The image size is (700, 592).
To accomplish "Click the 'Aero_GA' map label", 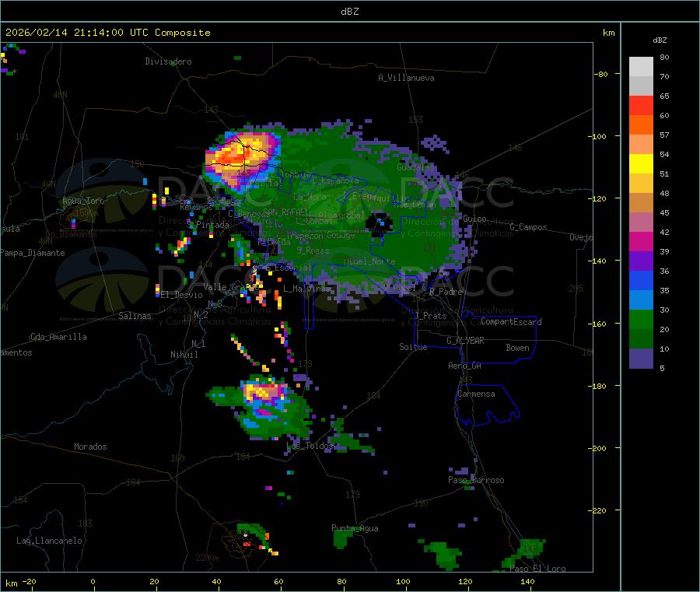I will pyautogui.click(x=465, y=366).
